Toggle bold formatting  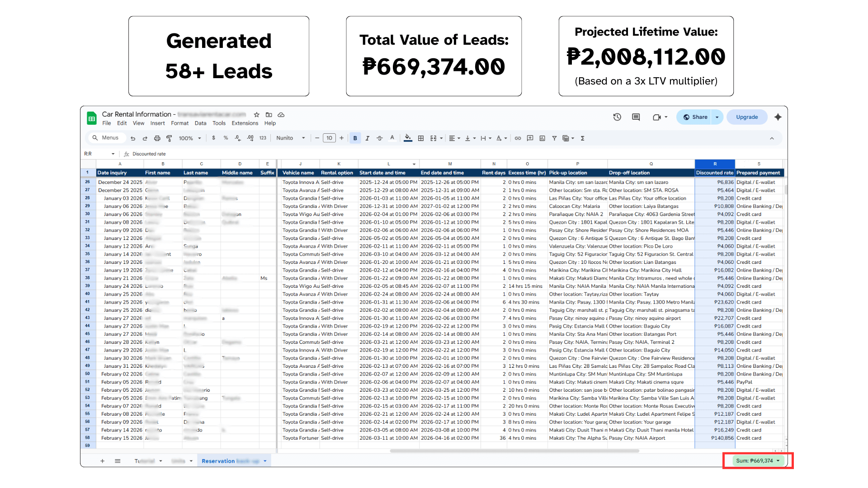pos(355,138)
